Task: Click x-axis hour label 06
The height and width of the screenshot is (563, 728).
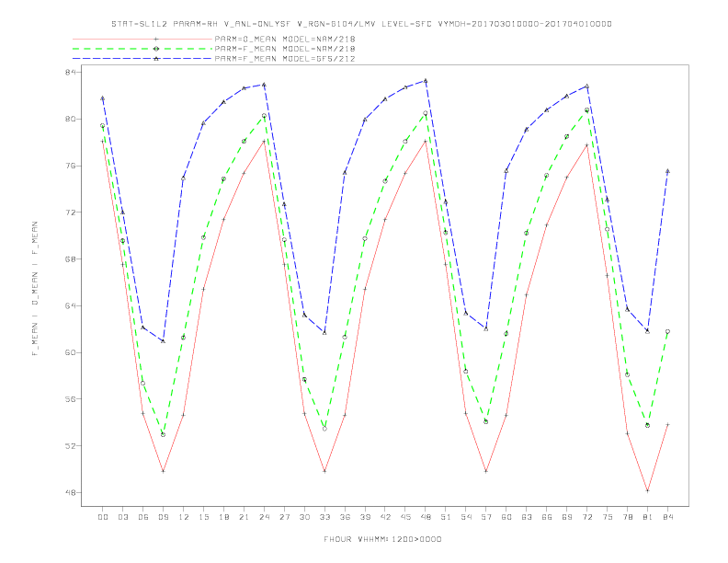Action: (x=143, y=517)
